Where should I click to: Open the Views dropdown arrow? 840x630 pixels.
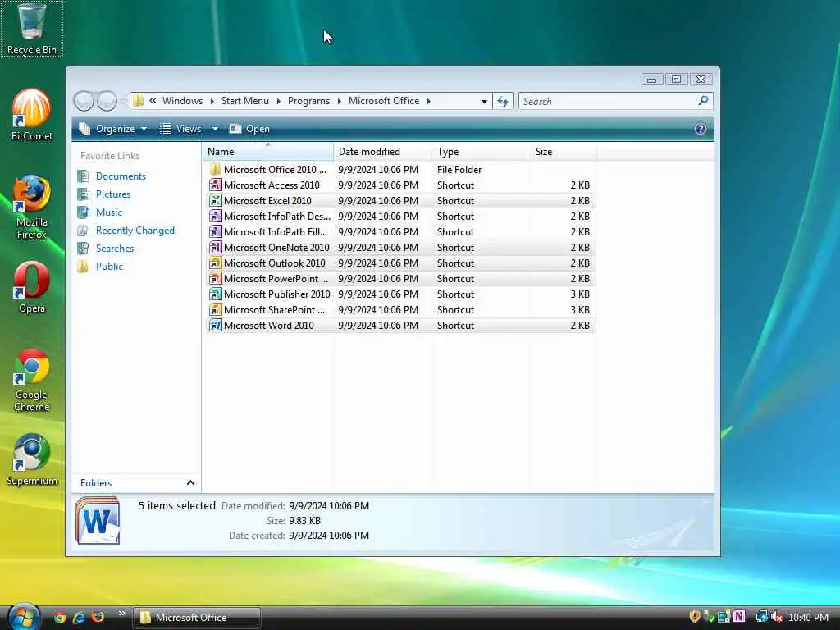[215, 129]
